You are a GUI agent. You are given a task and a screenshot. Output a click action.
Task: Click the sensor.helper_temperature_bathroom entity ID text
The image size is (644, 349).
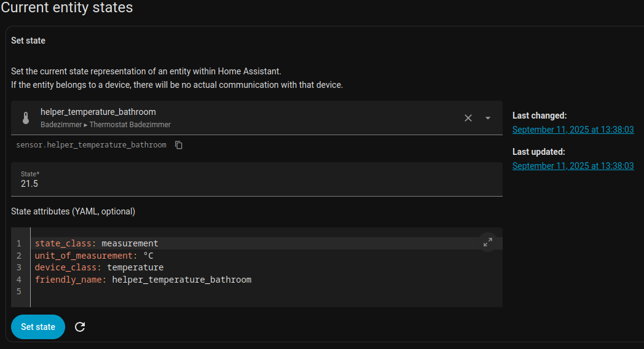coord(91,145)
